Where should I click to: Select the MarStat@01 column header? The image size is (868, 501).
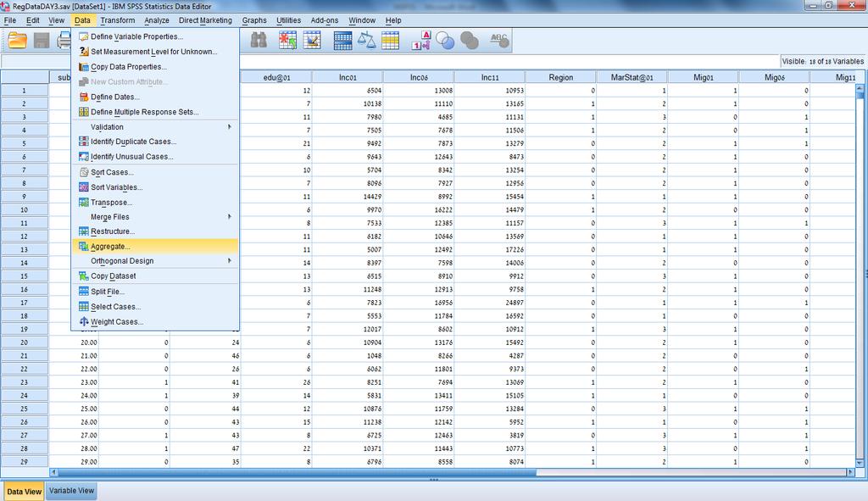(632, 77)
